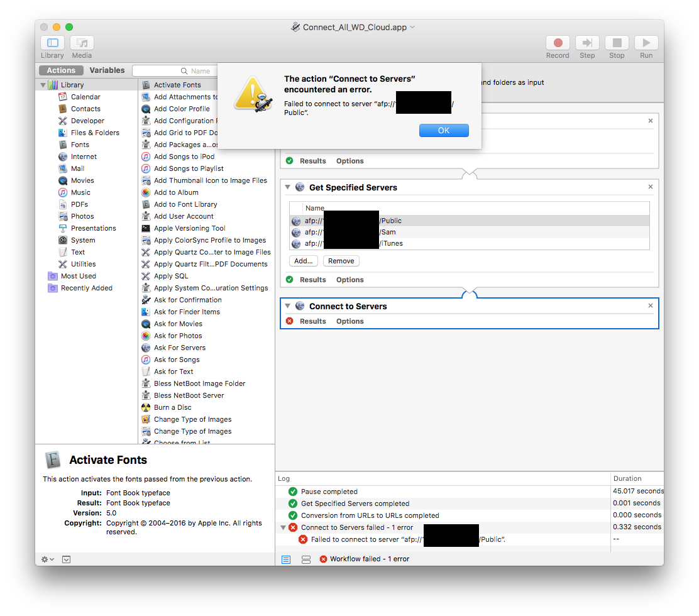The height and width of the screenshot is (616, 699).
Task: Open the Recently Added folder
Action: (86, 288)
